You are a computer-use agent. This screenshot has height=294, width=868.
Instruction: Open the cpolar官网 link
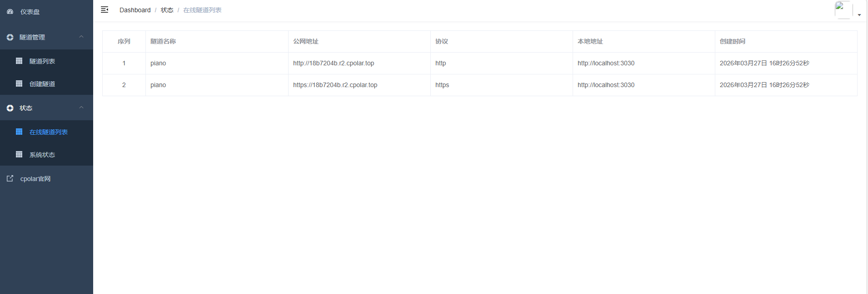click(x=35, y=179)
